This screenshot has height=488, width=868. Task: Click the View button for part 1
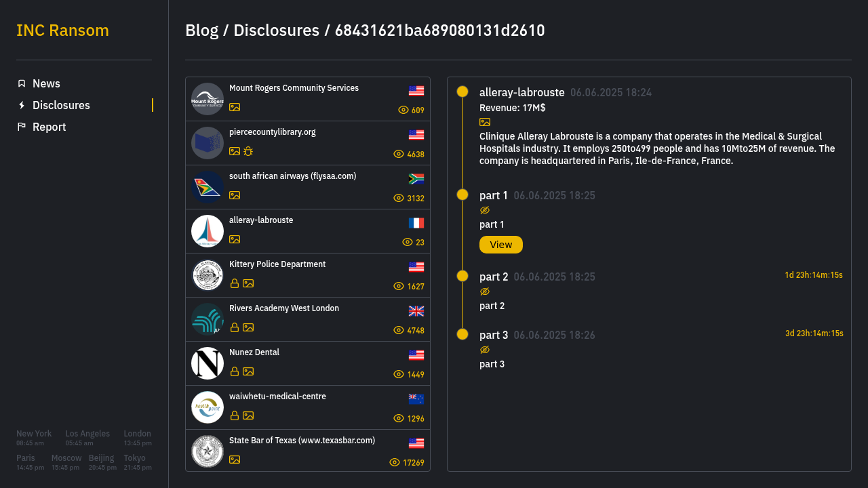pos(501,245)
